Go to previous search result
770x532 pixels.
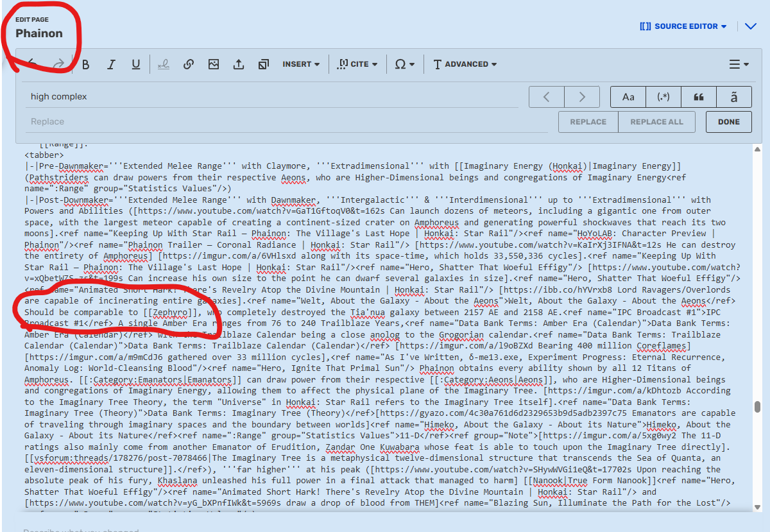point(546,97)
